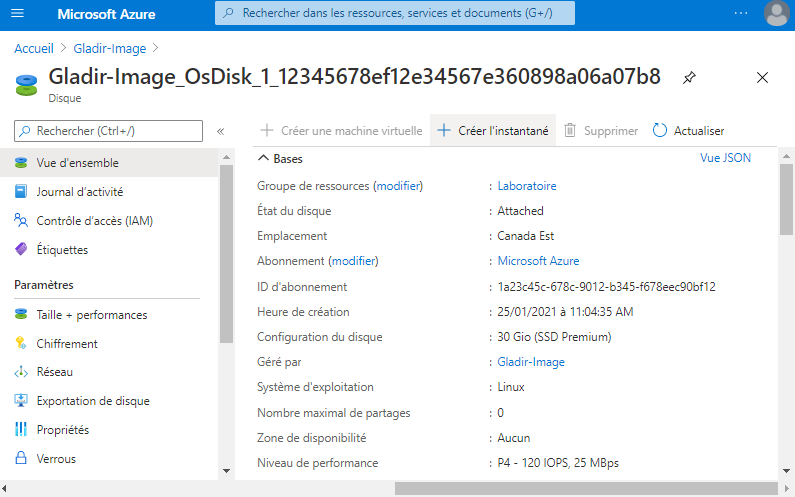This screenshot has width=795, height=497.
Task: Open the Étiquettes tags section
Action: (x=62, y=250)
